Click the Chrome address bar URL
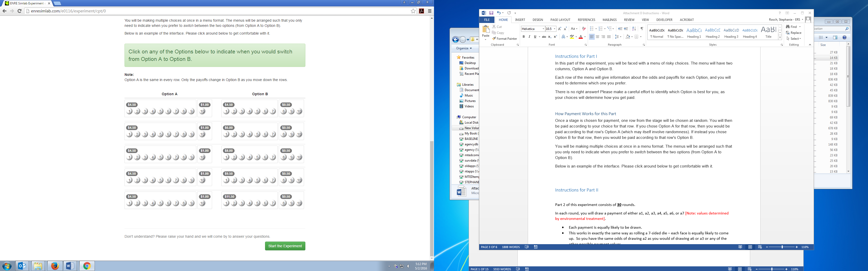868x271 pixels. click(68, 11)
